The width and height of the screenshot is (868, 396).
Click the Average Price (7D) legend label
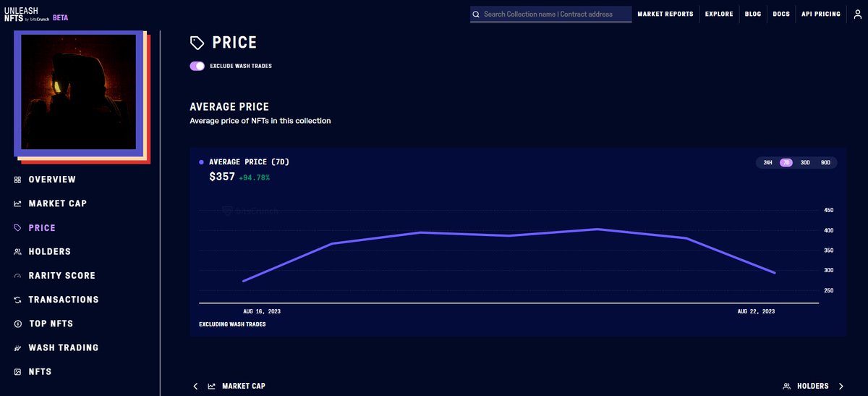click(x=250, y=162)
